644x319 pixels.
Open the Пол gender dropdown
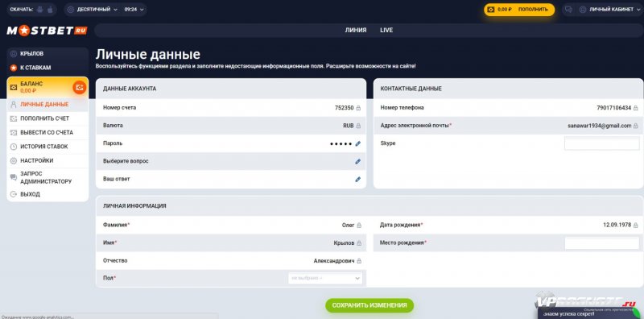pyautogui.click(x=325, y=278)
